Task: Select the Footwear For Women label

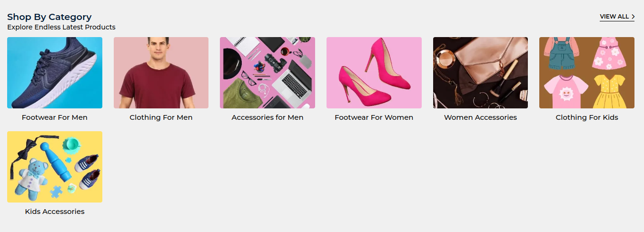Action: click(x=374, y=117)
